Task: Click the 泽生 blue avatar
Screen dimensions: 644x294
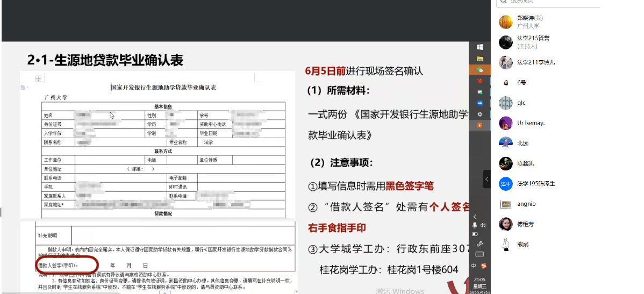Action: pos(506,183)
